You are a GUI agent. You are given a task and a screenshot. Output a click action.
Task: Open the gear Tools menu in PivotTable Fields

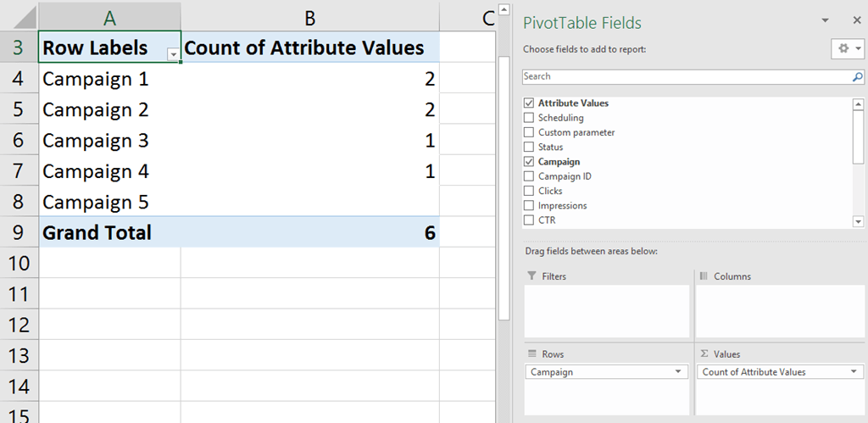(847, 49)
